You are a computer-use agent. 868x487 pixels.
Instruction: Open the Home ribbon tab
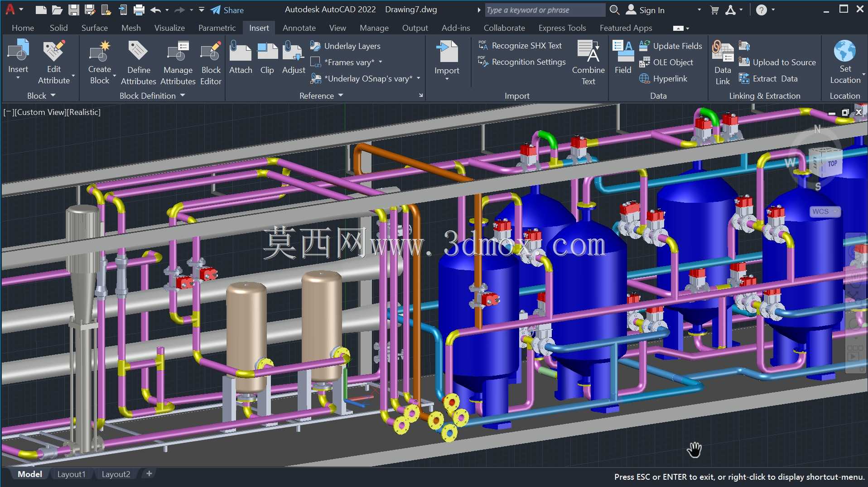pos(23,28)
